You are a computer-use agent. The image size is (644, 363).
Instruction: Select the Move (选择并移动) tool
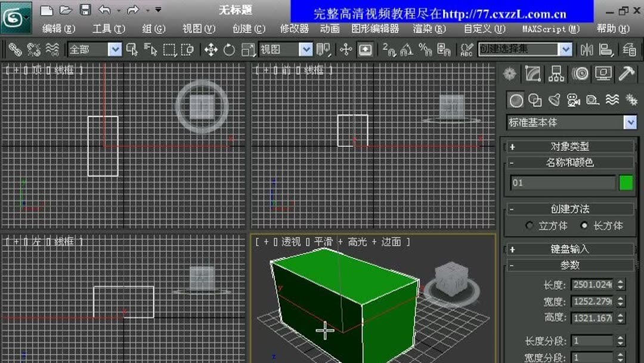click(x=212, y=50)
